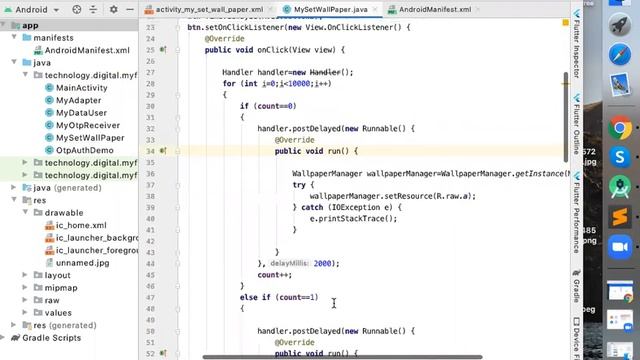Expand the layout folder

25,275
